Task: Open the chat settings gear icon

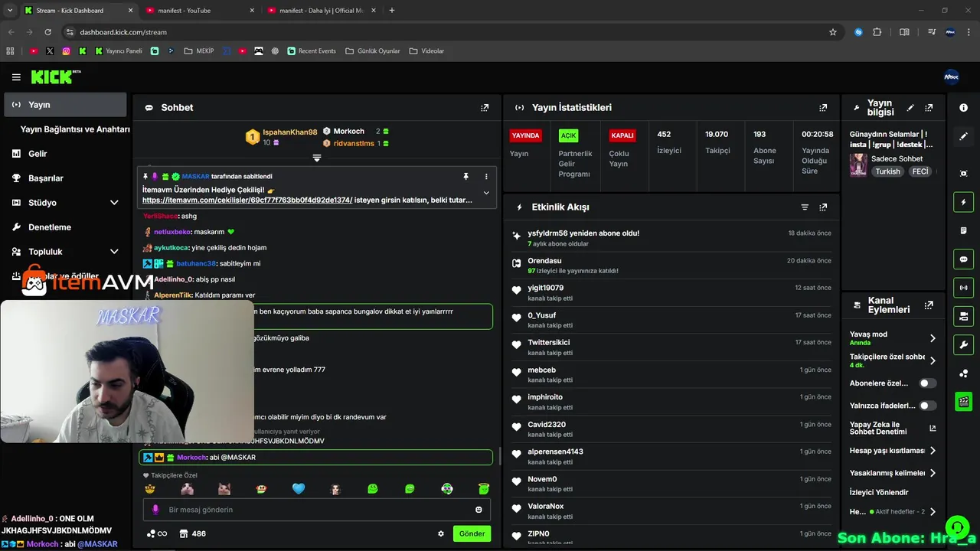Action: (441, 533)
